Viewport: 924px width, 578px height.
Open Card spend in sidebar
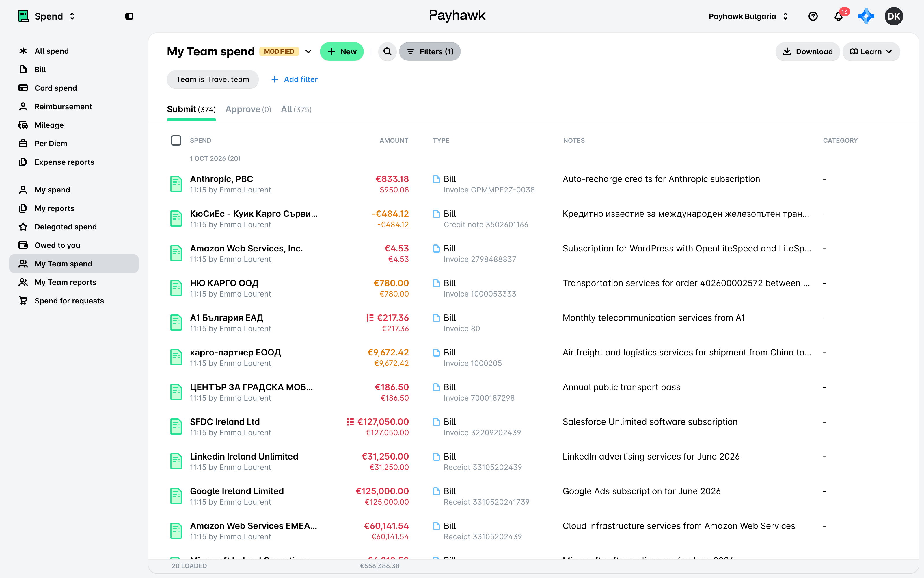click(74, 88)
